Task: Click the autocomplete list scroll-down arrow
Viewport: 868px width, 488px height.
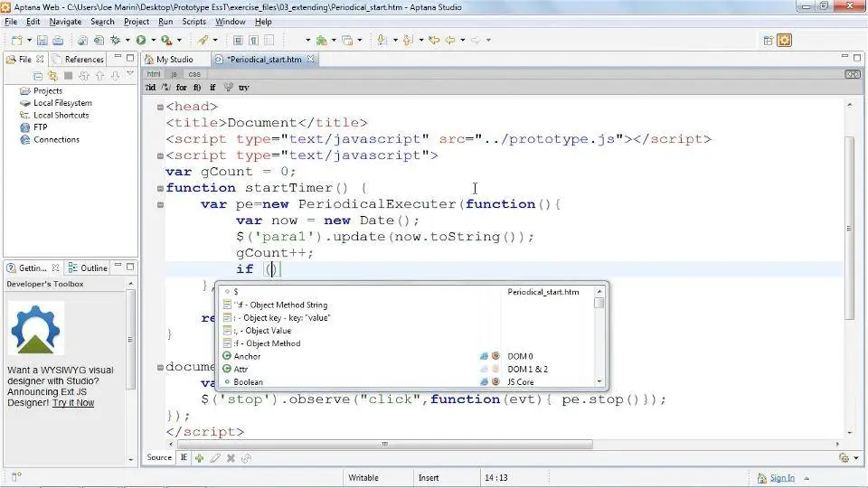Action: point(599,381)
